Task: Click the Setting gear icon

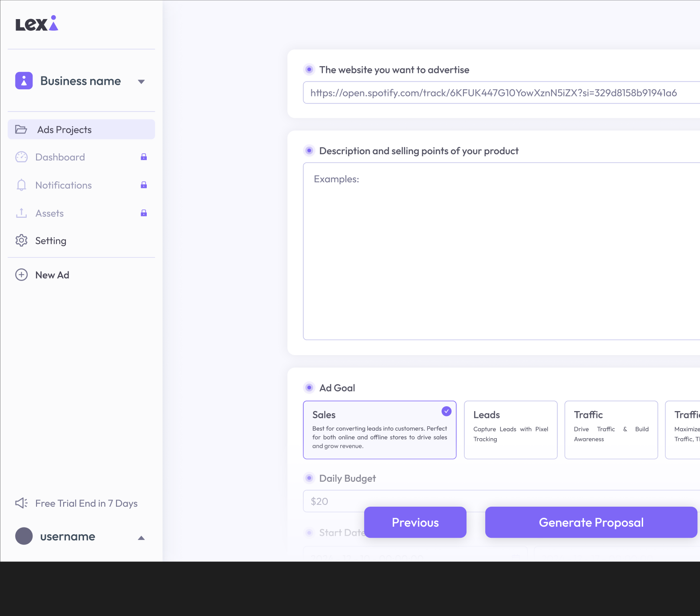Action: click(x=21, y=240)
